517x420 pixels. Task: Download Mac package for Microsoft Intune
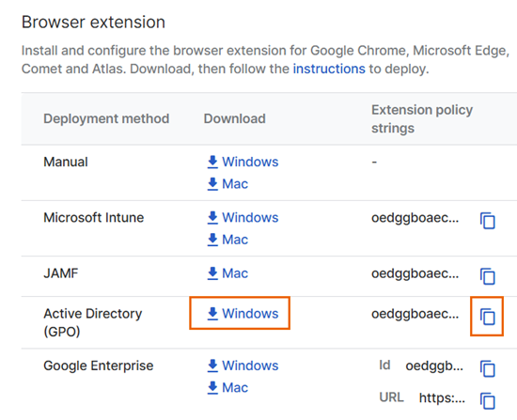coord(227,240)
